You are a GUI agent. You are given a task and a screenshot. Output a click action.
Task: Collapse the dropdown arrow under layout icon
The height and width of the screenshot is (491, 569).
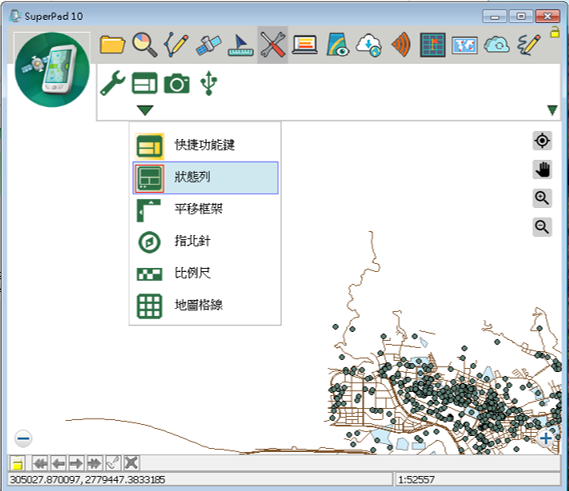(x=145, y=110)
